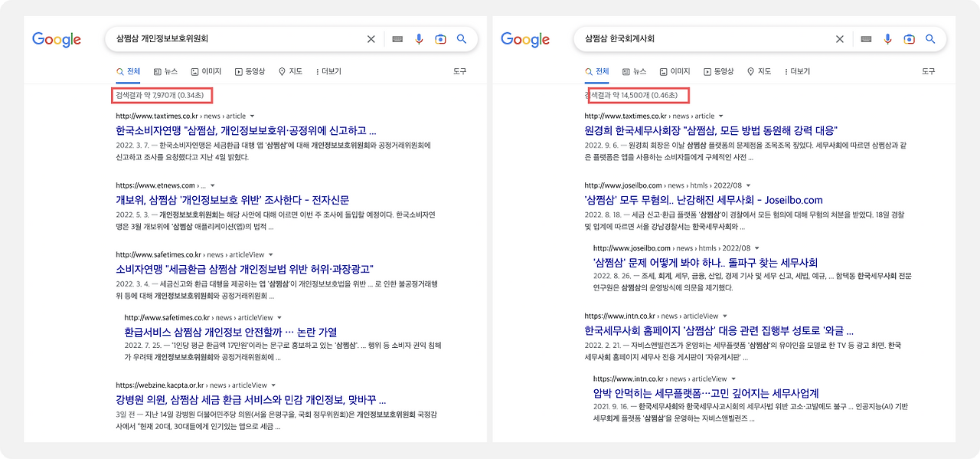Clear the search text in the left window
980x459 pixels.
(371, 39)
